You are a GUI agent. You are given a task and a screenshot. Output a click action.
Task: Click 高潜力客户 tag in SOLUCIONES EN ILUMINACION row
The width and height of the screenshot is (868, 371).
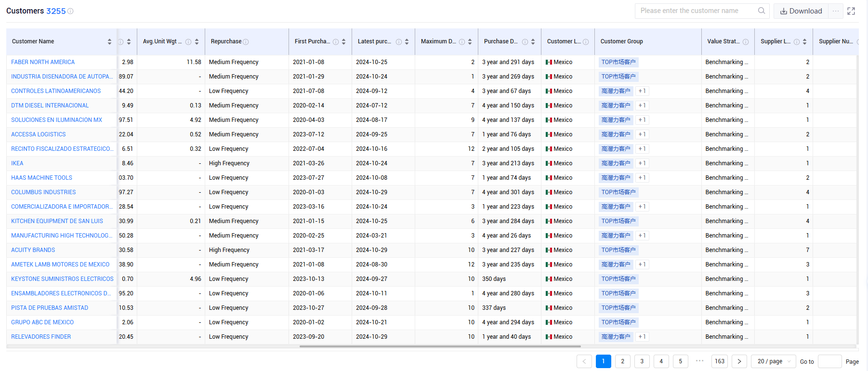click(616, 120)
